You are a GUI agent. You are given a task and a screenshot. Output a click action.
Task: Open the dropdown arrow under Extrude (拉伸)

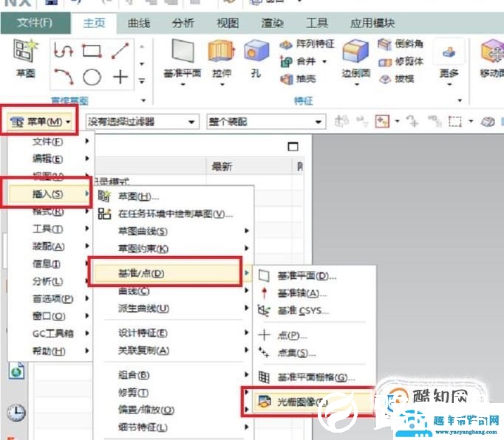point(222,85)
